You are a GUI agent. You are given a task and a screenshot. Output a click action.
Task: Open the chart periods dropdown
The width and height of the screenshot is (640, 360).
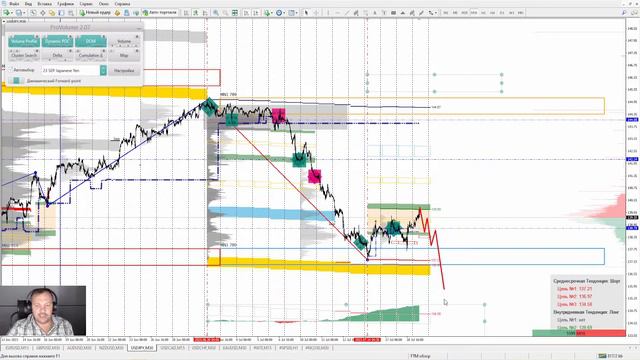point(284,13)
